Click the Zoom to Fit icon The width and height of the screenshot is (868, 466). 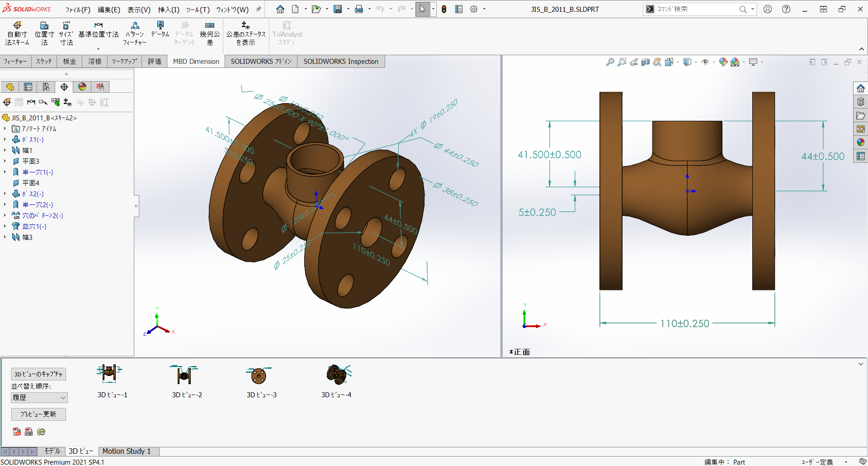[610, 62]
